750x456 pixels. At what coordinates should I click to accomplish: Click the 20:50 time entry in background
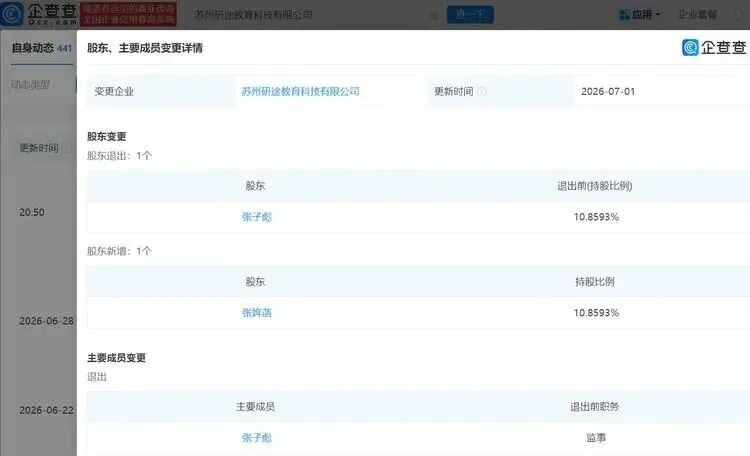tap(32, 212)
